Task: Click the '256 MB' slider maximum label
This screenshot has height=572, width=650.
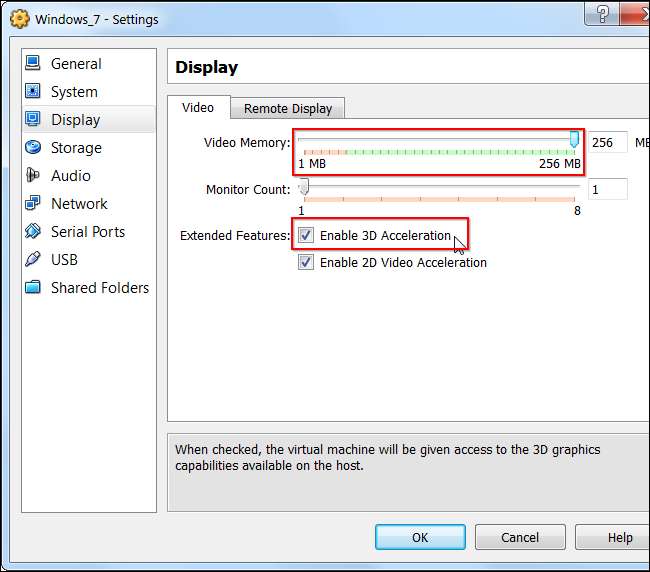Action: [560, 164]
